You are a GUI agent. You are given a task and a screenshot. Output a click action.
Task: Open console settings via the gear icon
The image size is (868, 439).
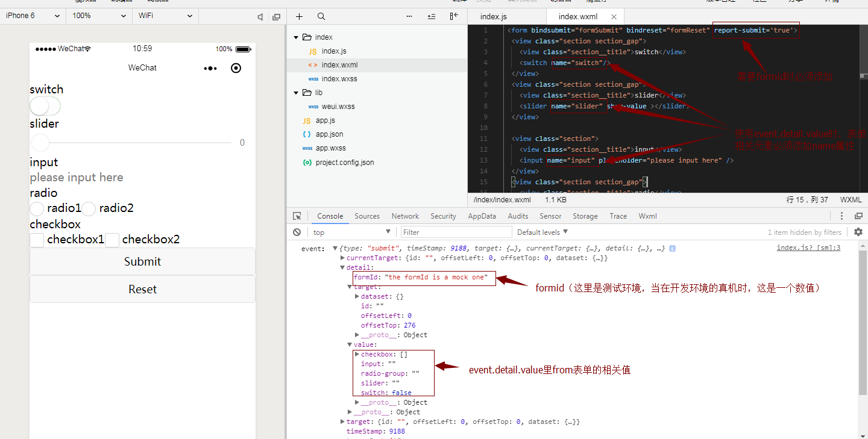click(x=858, y=231)
